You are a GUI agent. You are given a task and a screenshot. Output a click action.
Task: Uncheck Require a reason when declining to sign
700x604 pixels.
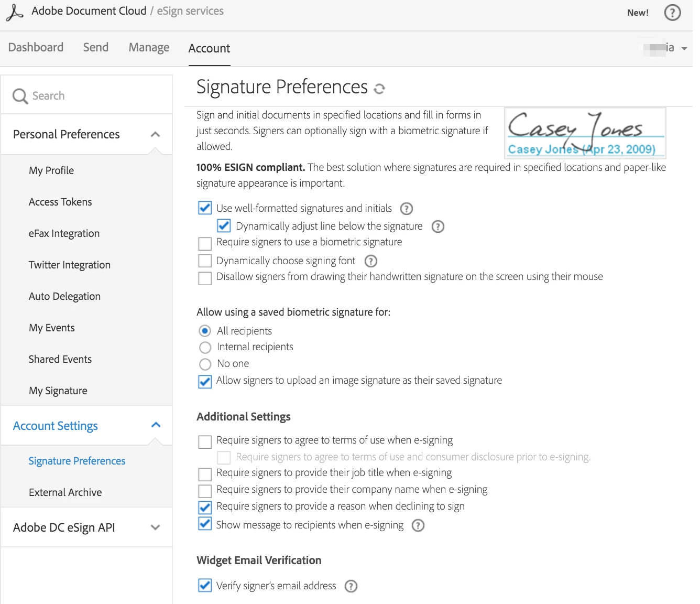(205, 508)
